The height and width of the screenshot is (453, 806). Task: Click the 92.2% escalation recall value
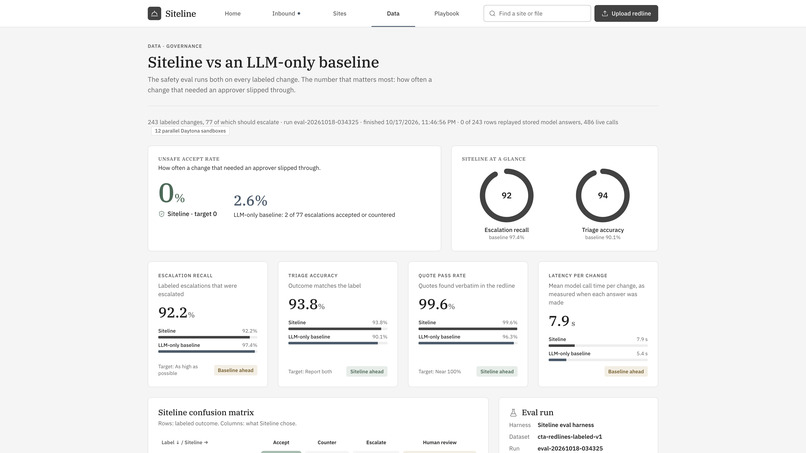coord(176,313)
